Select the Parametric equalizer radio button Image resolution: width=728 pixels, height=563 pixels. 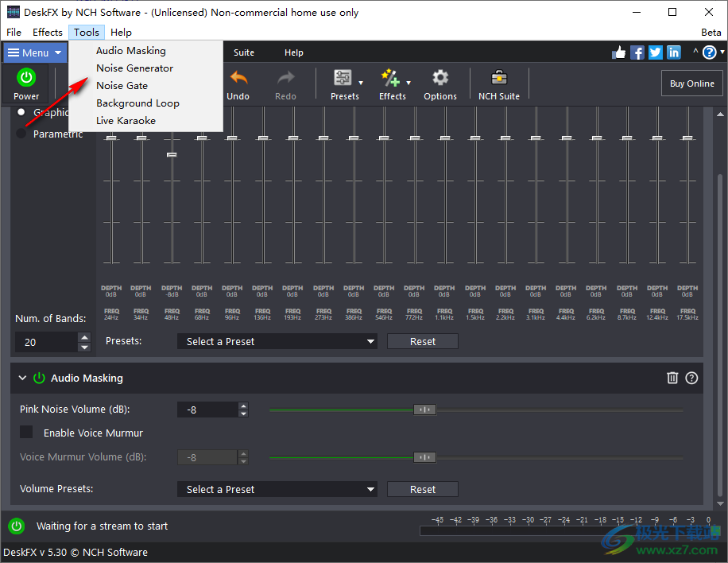coord(20,134)
